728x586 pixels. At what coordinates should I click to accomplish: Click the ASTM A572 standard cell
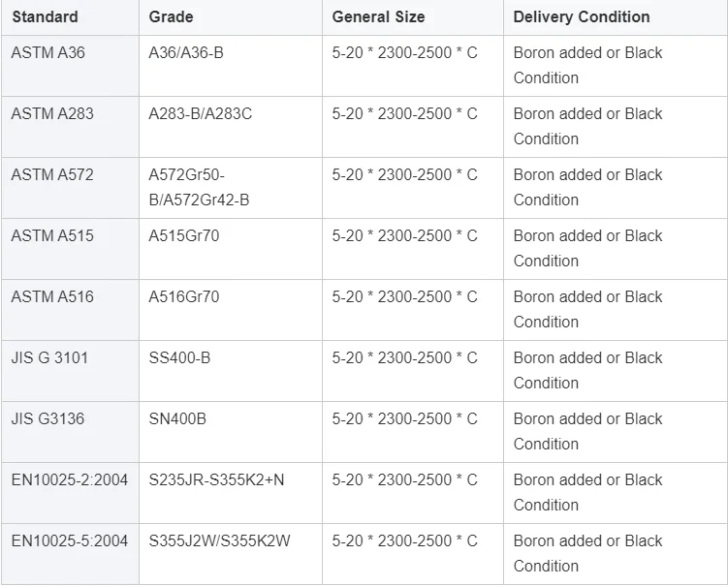[x=52, y=174]
